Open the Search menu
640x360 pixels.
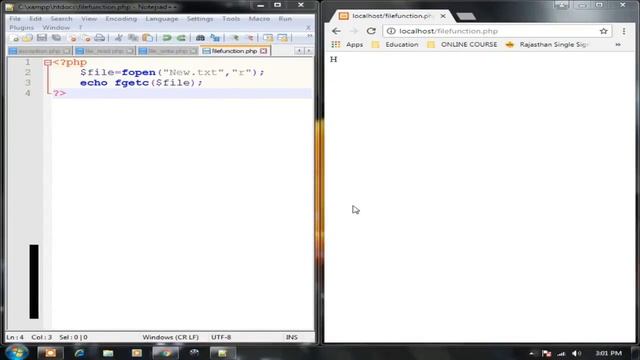(x=61, y=19)
